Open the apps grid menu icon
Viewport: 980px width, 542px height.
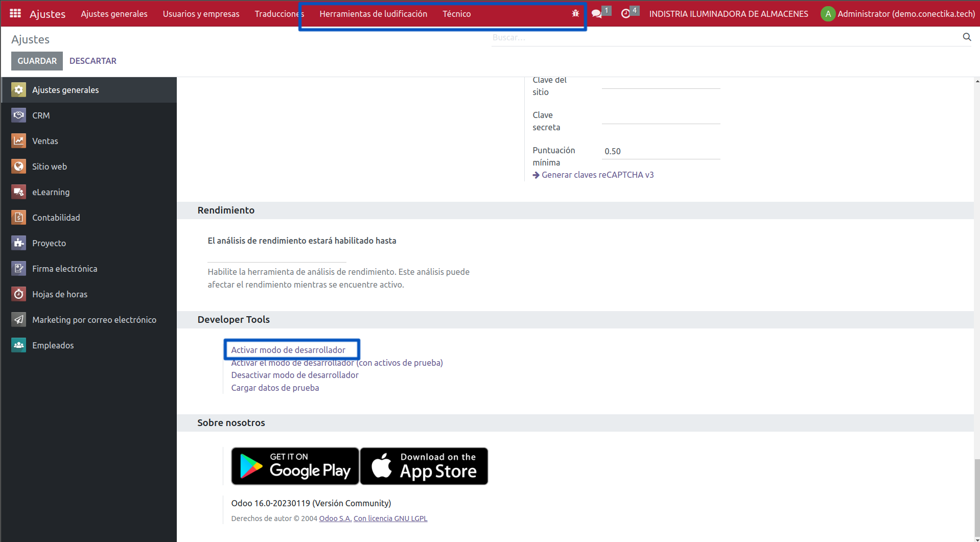coord(15,14)
